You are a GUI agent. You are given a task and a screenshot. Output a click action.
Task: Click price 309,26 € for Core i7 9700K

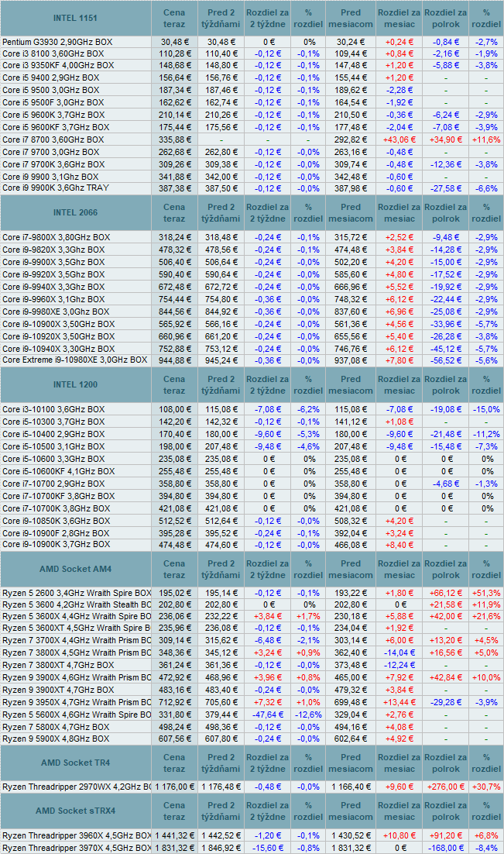174,164
